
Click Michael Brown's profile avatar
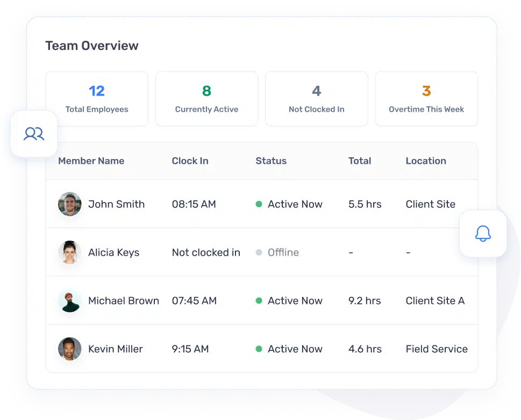coord(70,301)
